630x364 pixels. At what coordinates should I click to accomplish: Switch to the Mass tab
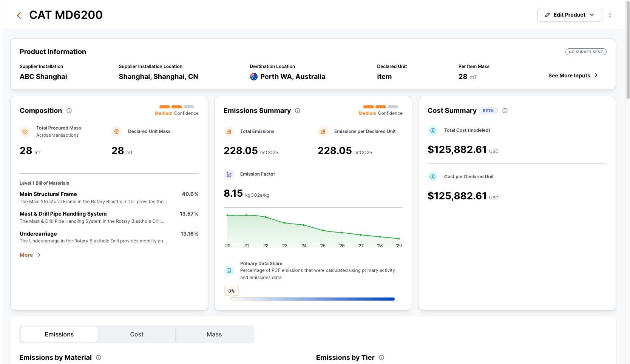[214, 335]
